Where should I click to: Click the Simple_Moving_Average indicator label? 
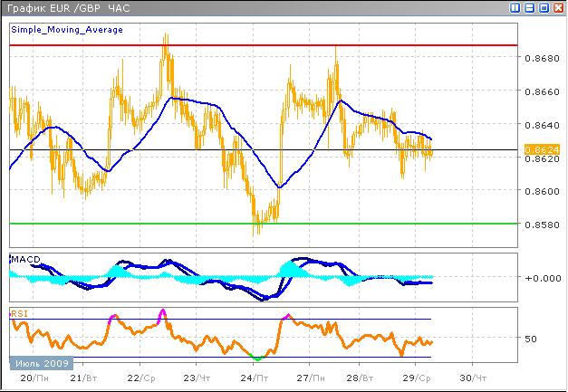(53, 30)
